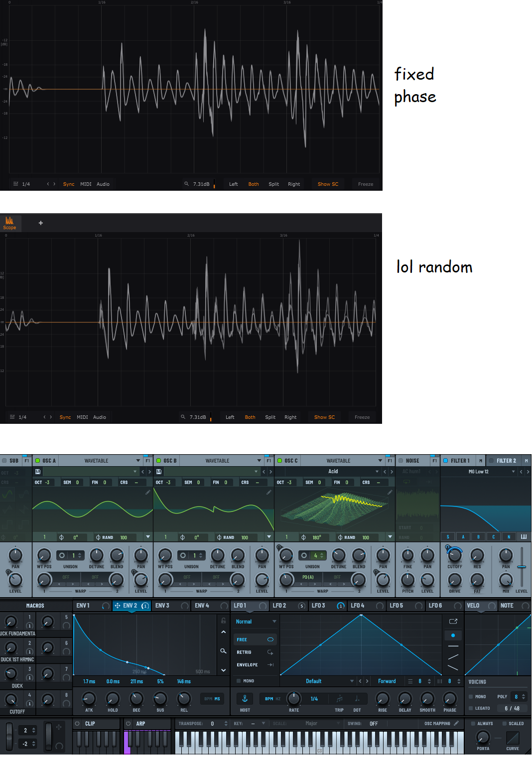Click Show SC in lower scope
The height and width of the screenshot is (758, 532).
pos(324,417)
